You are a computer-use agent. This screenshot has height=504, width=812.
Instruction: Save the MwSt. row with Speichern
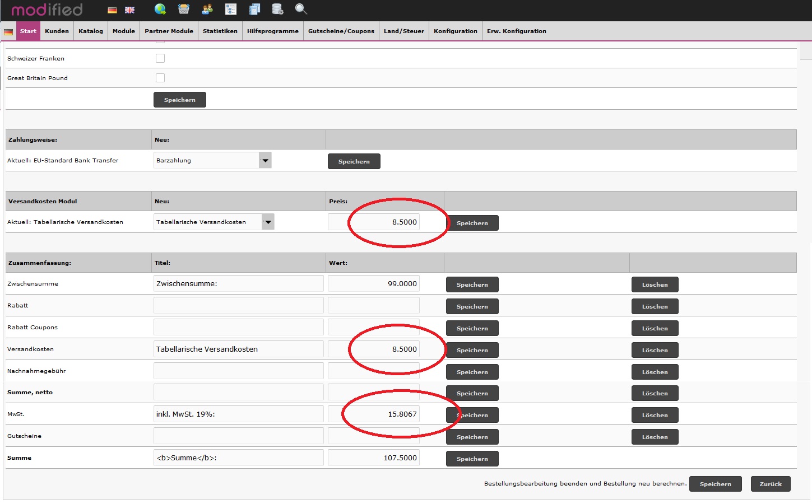coord(472,415)
